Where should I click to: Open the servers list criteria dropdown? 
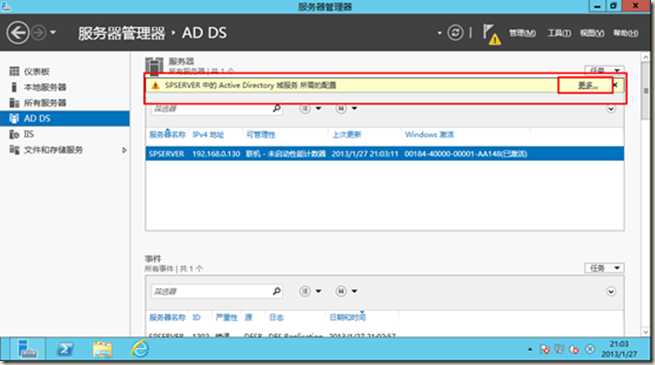(x=311, y=109)
